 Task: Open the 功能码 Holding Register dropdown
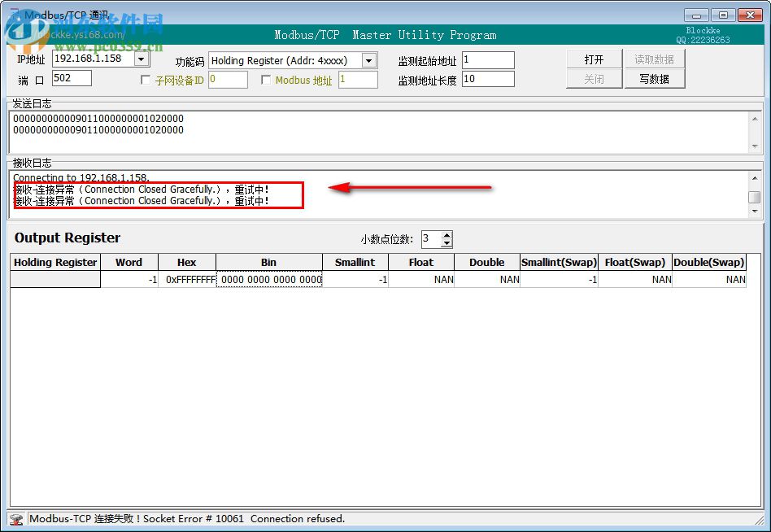[x=368, y=60]
